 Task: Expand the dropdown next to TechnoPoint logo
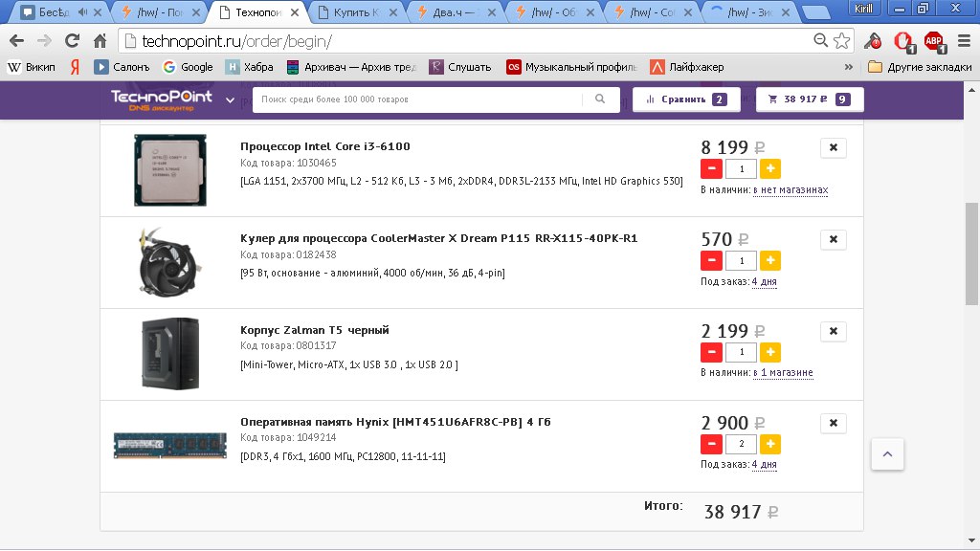click(230, 99)
